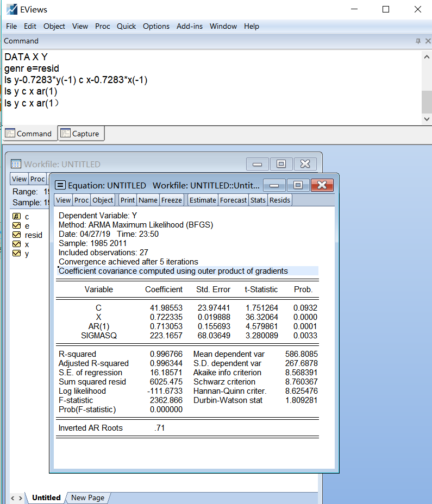Pin the Command window with pushpin icon
This screenshot has height=504, width=432.
pyautogui.click(x=417, y=41)
